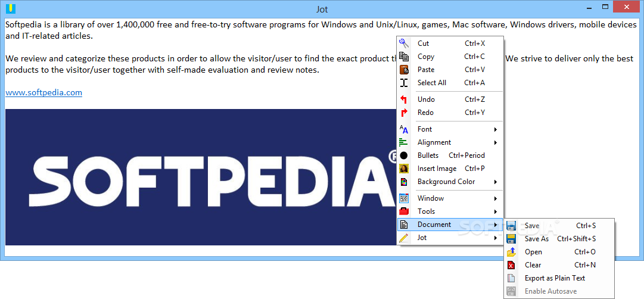This screenshot has width=644, height=299.
Task: Click the Softpedia logo image
Action: (x=201, y=177)
